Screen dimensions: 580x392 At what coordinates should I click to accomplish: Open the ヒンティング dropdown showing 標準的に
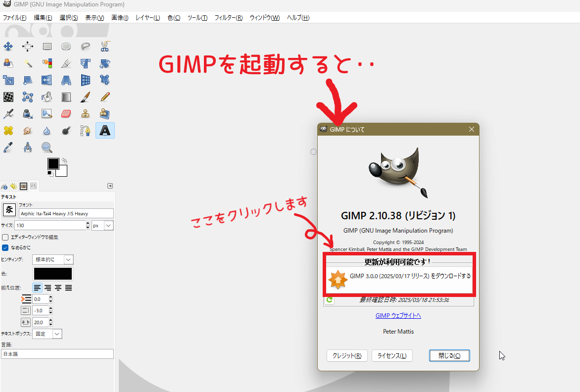[52, 259]
